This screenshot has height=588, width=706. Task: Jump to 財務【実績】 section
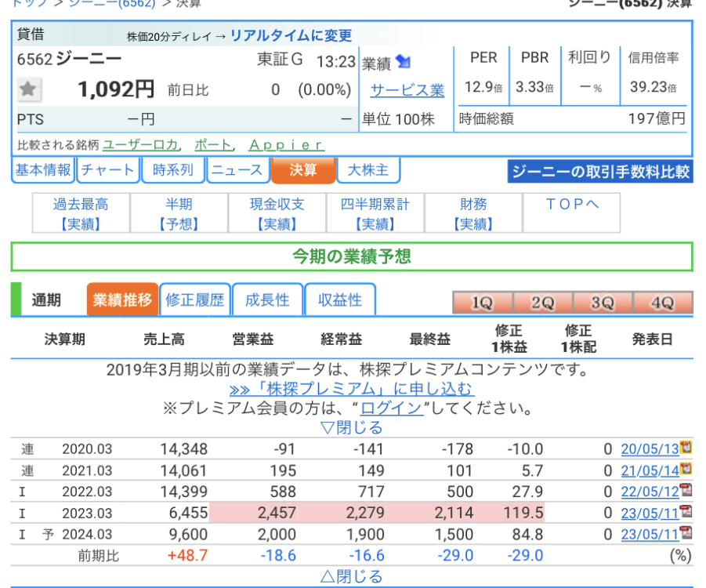473,213
